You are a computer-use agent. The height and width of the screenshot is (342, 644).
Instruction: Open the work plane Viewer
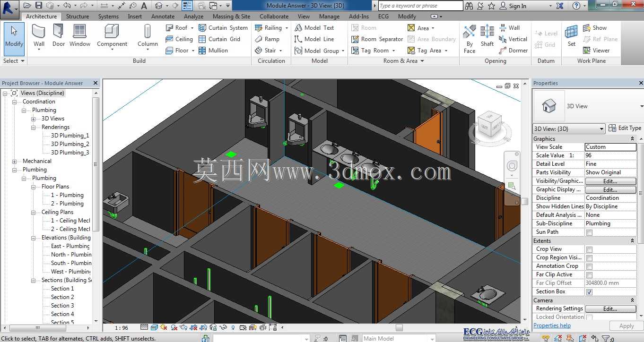597,51
